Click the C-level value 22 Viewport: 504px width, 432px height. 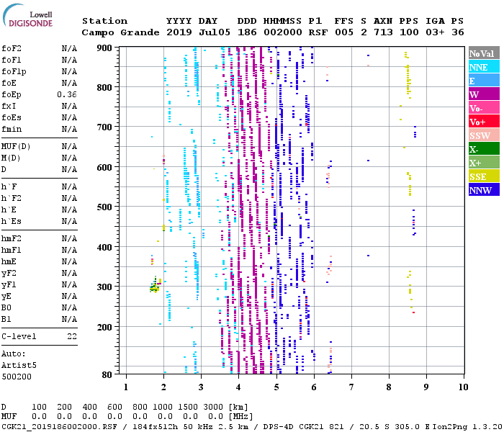click(72, 336)
